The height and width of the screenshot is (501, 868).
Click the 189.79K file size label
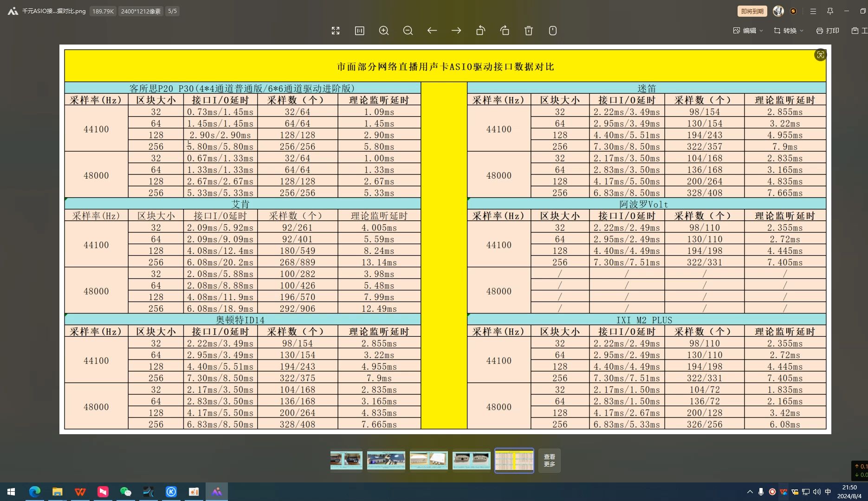click(103, 11)
